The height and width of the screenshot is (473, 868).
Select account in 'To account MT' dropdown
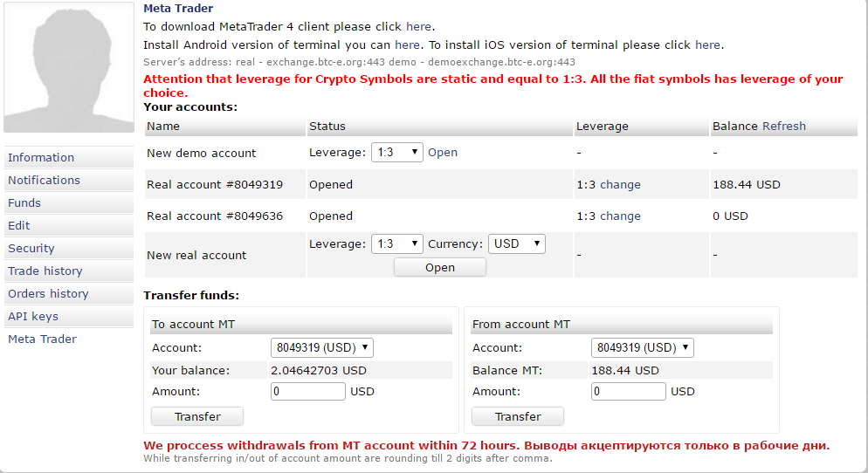[x=321, y=347]
